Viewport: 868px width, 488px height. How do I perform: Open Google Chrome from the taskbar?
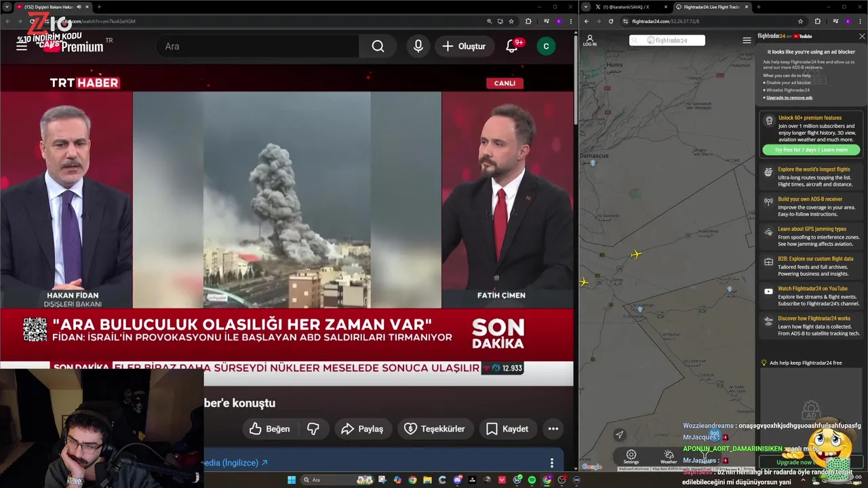(412, 480)
